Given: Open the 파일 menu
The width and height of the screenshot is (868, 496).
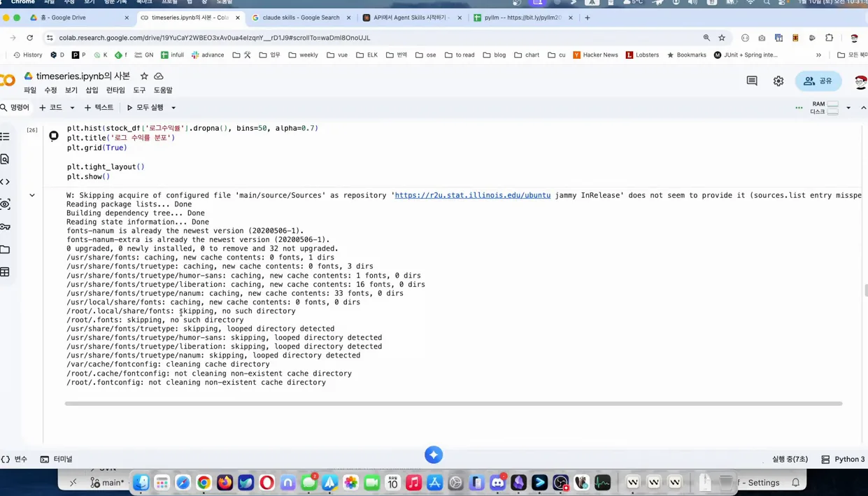Looking at the screenshot, I should tap(30, 90).
